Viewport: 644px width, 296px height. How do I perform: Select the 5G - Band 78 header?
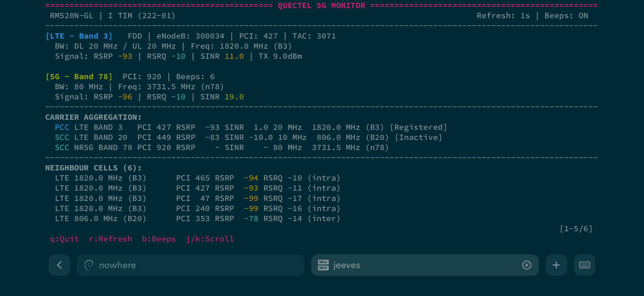79,77
